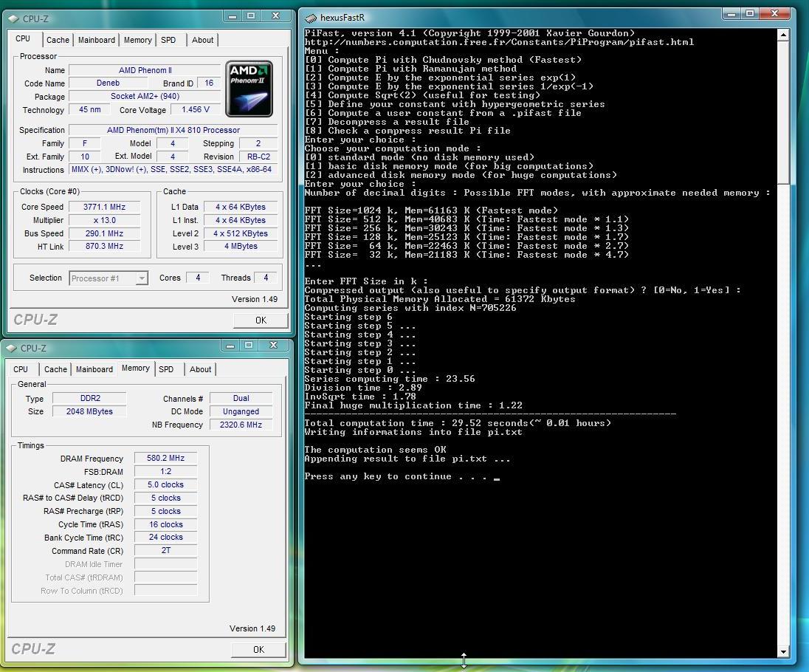Open Cache tab in bottom CPU-Z window

(55, 369)
